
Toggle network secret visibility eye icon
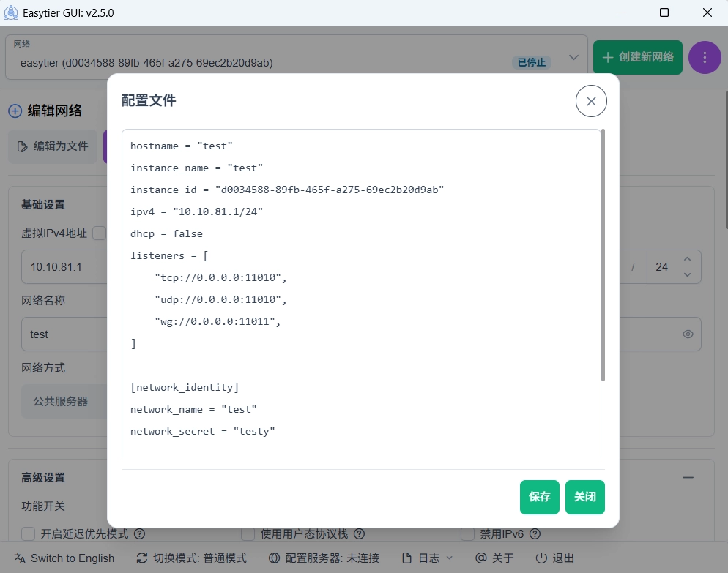pyautogui.click(x=688, y=334)
